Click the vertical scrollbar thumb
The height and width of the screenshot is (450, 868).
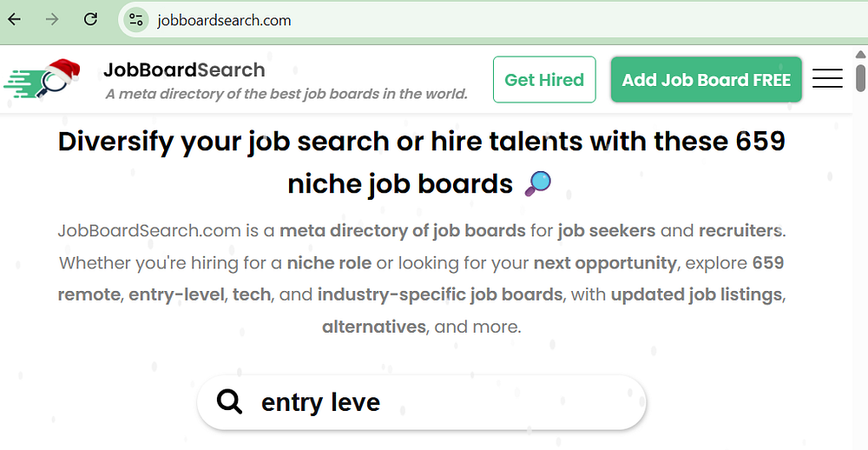point(860,76)
